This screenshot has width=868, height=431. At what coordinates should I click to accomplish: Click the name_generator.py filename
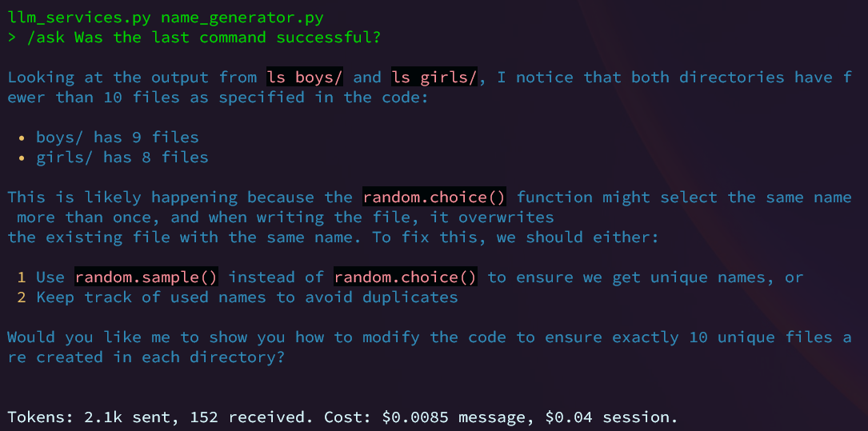click(x=242, y=18)
